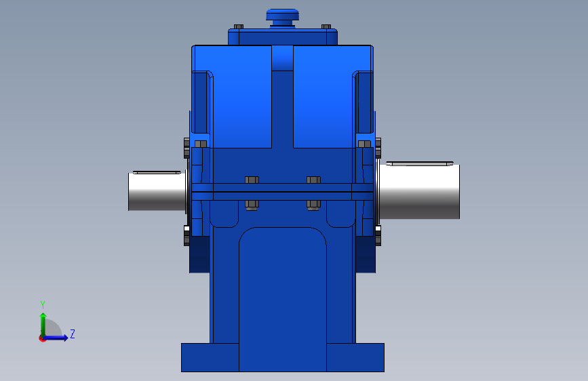
Task: Select the left grey output shaft
Action: coord(157,191)
